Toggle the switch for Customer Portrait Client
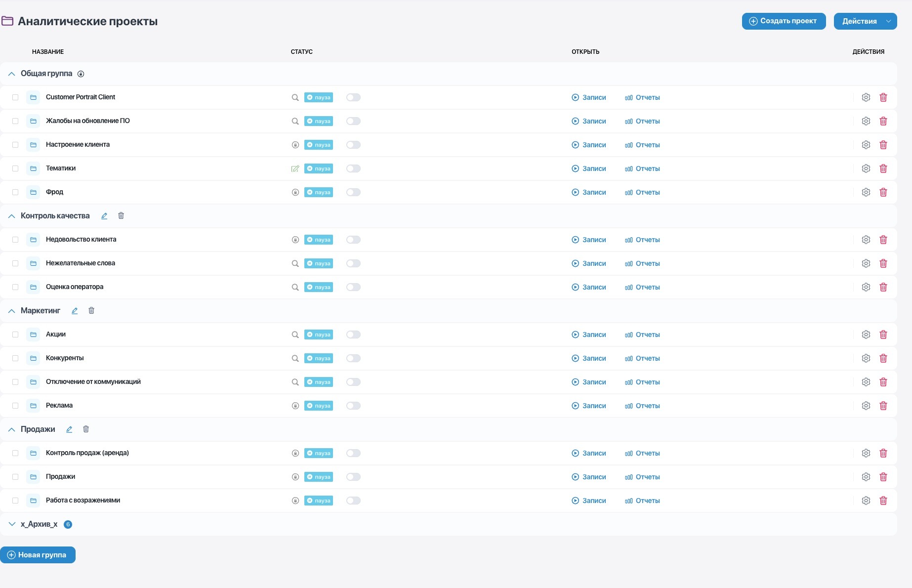Viewport: 912px width, 588px height. click(353, 97)
